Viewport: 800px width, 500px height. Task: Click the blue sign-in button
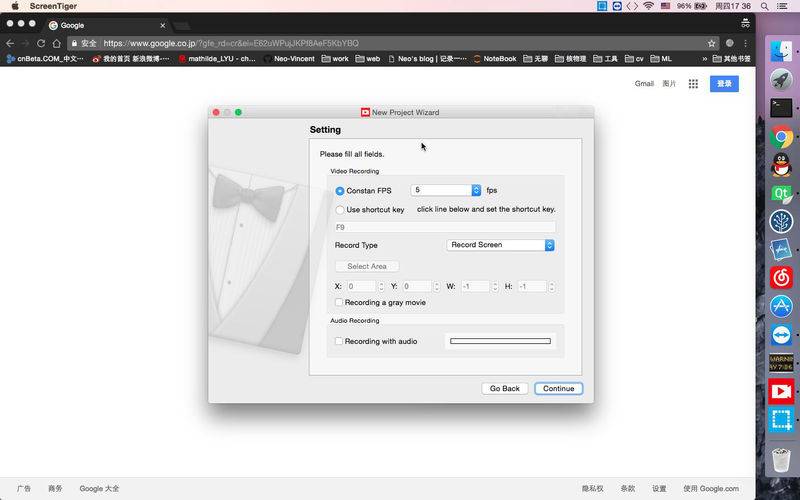pos(724,84)
